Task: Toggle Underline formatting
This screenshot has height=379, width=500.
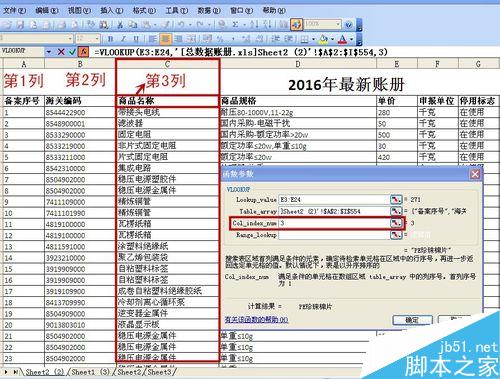Action: (136, 39)
